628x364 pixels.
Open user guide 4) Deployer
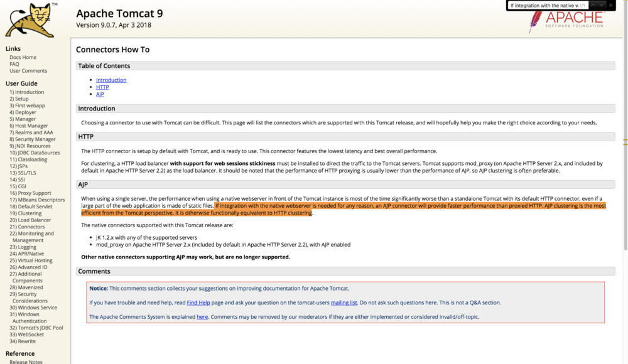(x=23, y=112)
